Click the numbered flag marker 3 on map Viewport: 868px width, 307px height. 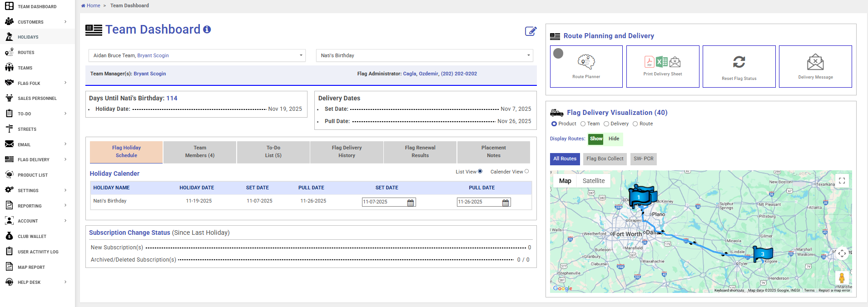(763, 254)
